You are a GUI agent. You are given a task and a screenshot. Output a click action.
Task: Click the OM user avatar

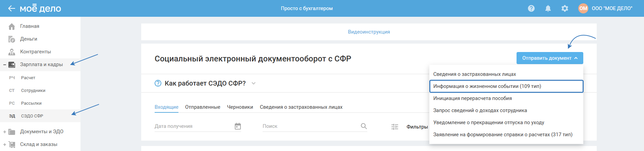point(583,8)
